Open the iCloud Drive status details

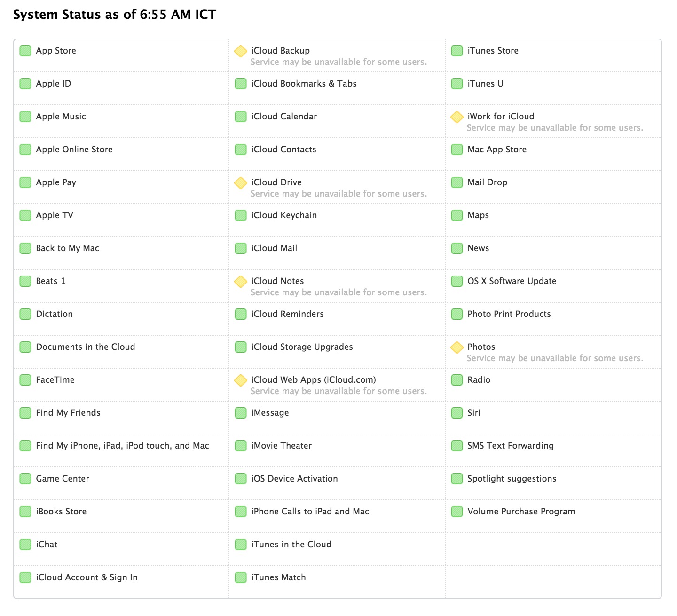[x=276, y=182]
